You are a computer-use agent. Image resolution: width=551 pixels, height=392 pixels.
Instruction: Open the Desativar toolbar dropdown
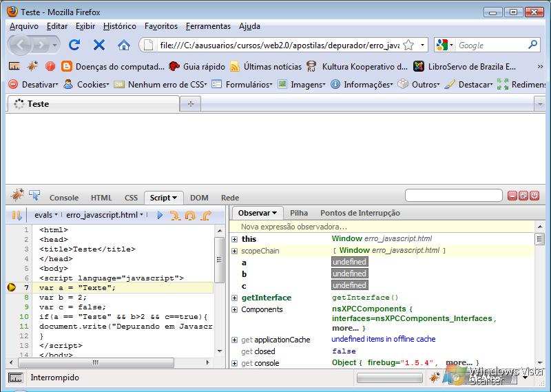[33, 84]
